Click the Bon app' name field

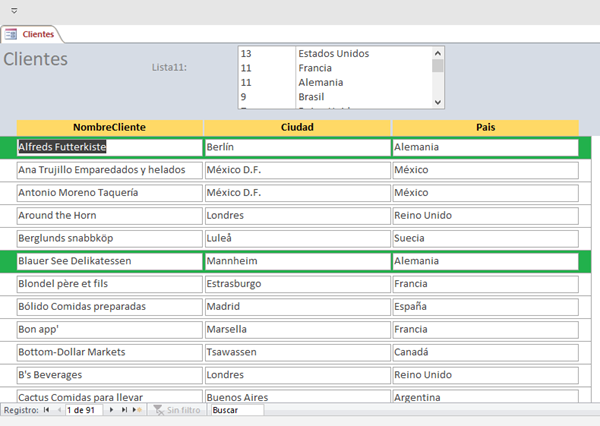pyautogui.click(x=109, y=330)
